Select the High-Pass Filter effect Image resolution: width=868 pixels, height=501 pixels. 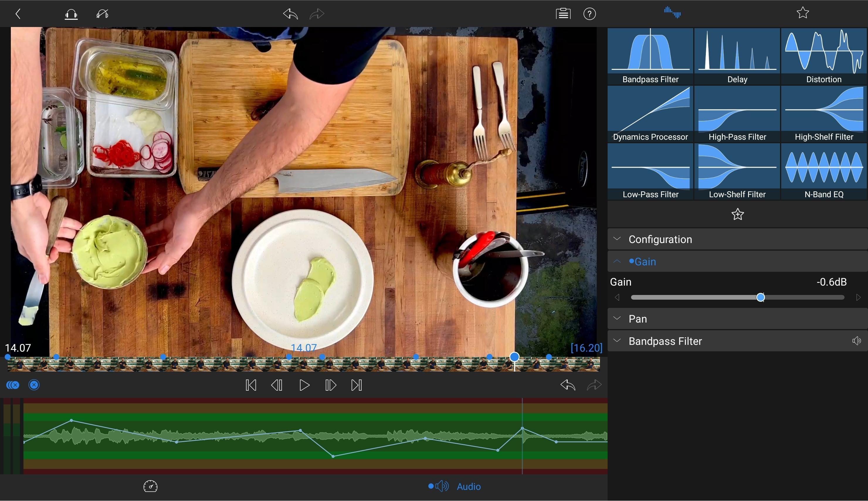pos(737,114)
